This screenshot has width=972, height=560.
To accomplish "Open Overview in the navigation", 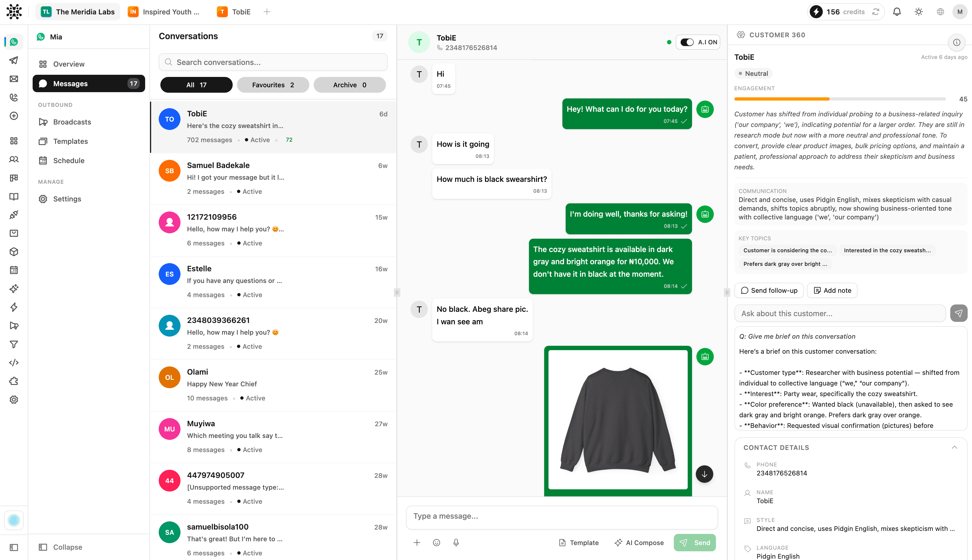I will point(89,64).
